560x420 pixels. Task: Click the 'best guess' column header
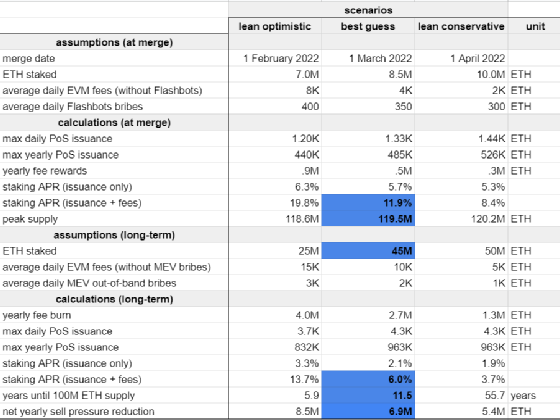tap(368, 26)
